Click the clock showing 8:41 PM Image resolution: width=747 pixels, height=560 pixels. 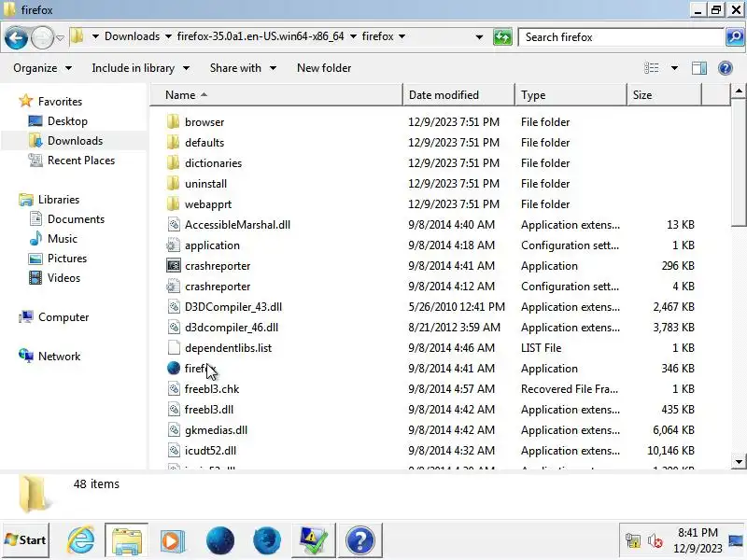tap(698, 532)
